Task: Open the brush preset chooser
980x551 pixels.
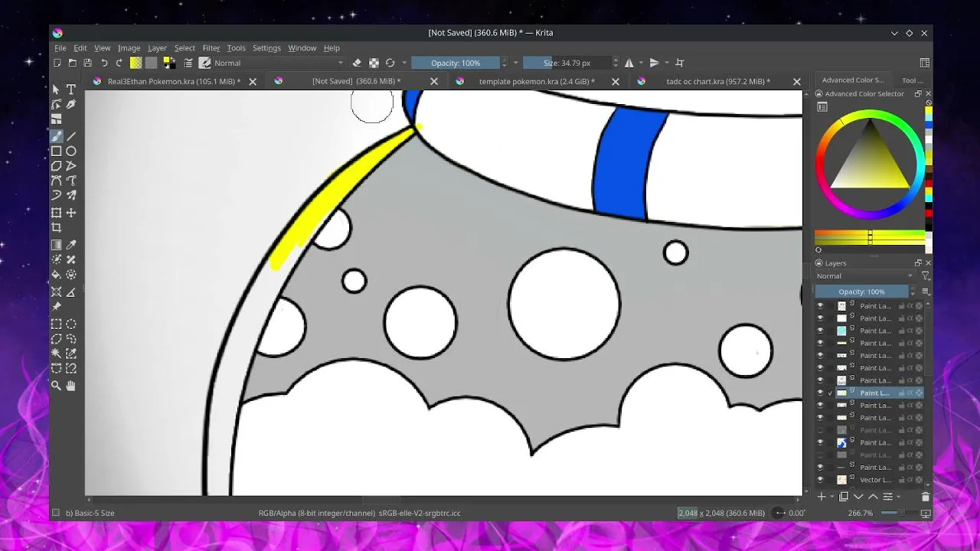Action: [205, 63]
